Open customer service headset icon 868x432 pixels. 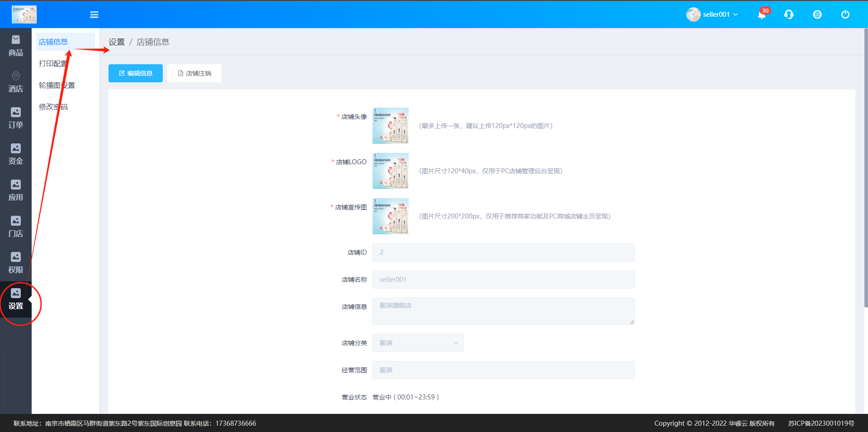click(789, 14)
